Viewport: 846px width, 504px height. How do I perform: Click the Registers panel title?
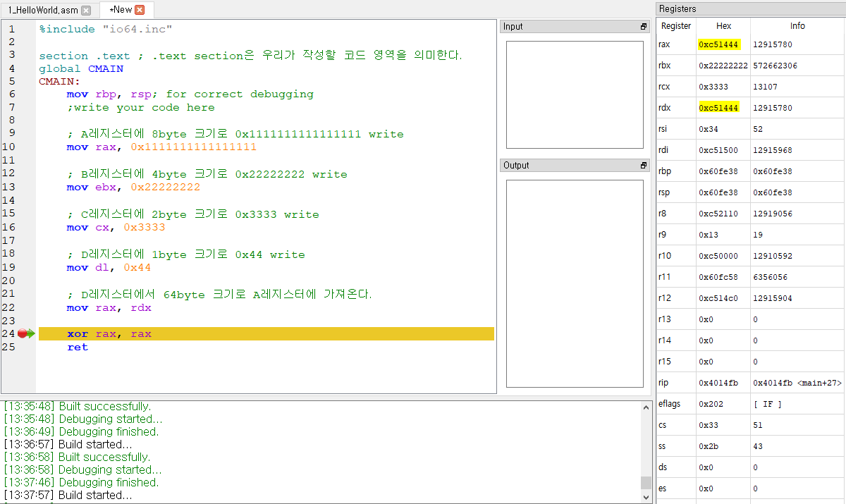pyautogui.click(x=678, y=9)
